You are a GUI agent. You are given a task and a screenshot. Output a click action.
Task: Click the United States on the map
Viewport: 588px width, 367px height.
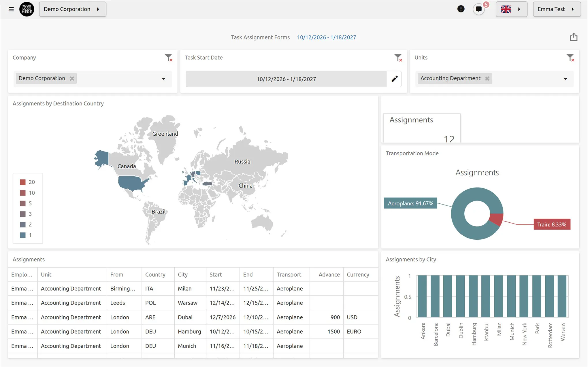pos(131,183)
